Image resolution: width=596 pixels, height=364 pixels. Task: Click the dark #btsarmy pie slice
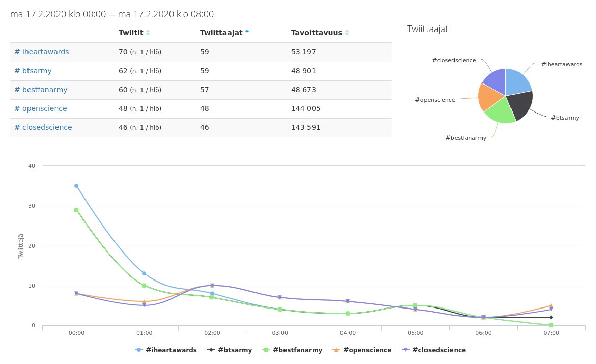521,105
